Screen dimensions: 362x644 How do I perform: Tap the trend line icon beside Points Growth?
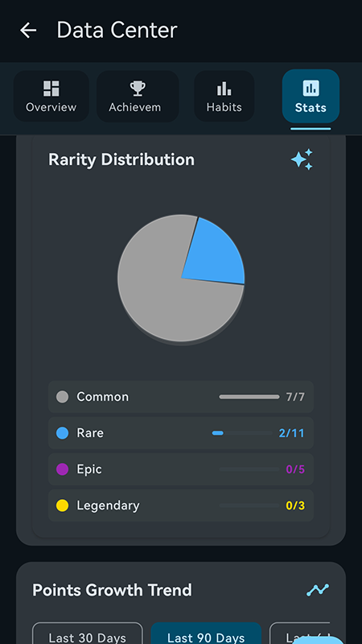[318, 590]
